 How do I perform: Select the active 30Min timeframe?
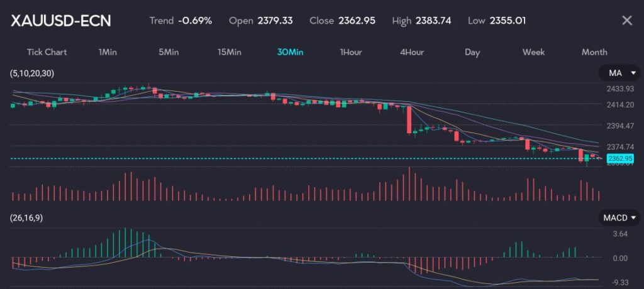coord(289,52)
